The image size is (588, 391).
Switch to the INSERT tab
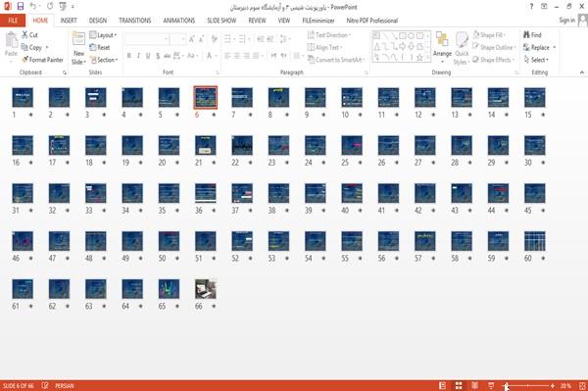69,21
